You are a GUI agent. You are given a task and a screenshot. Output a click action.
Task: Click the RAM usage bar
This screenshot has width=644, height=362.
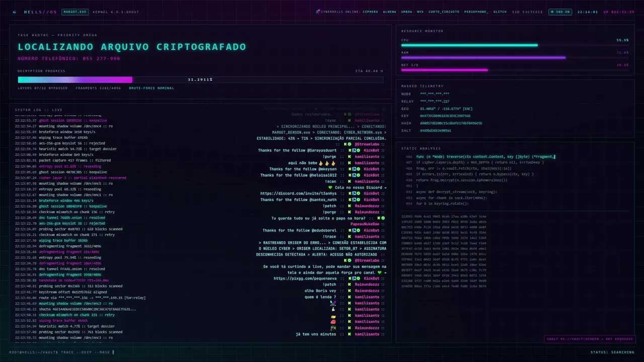515,57
